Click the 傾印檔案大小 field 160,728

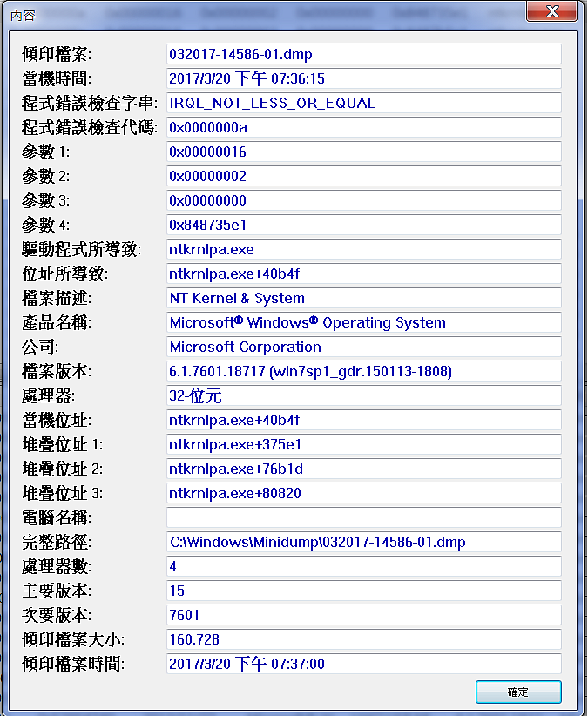click(x=364, y=639)
